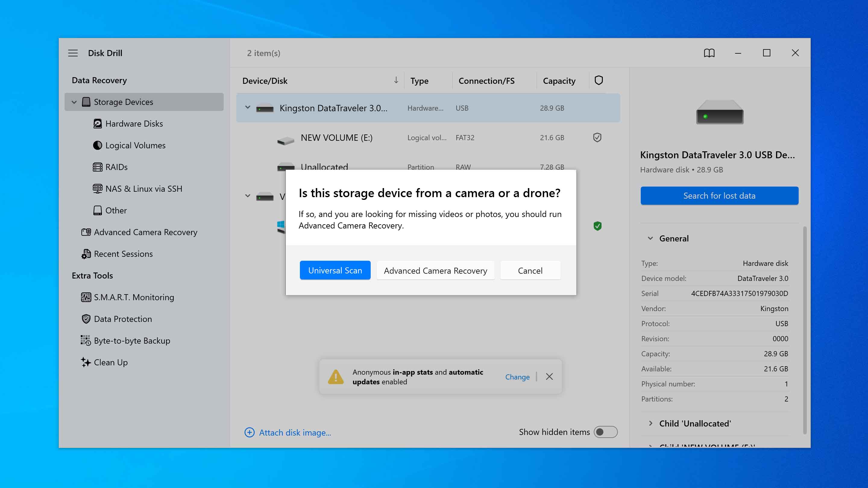Click the green shield icon on Windows volume
Screen dimensions: 868x488
coord(597,226)
